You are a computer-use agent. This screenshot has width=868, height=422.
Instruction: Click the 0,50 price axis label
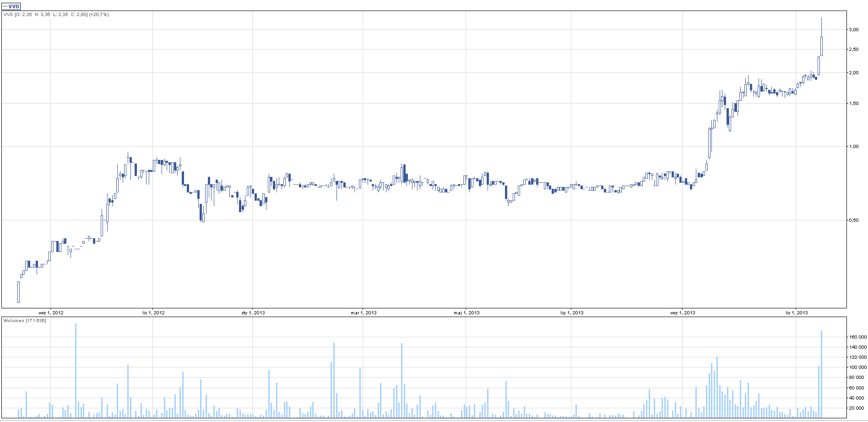pos(853,220)
